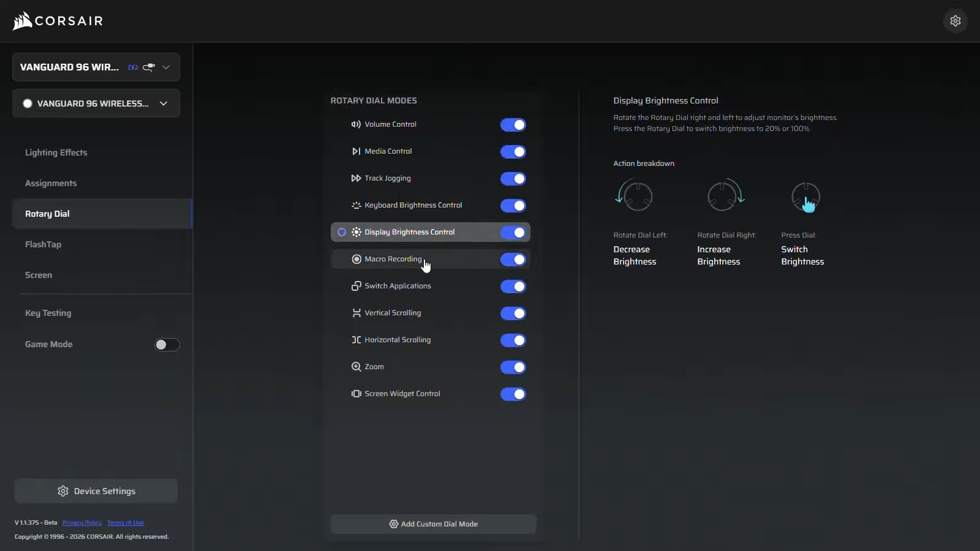Screen dimensions: 980x551
Task: Click the wireless dongle connection icon
Action: tap(149, 67)
